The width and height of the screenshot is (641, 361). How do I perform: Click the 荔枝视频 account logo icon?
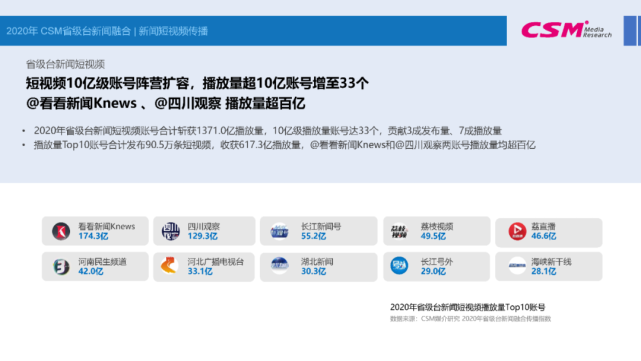click(x=399, y=231)
